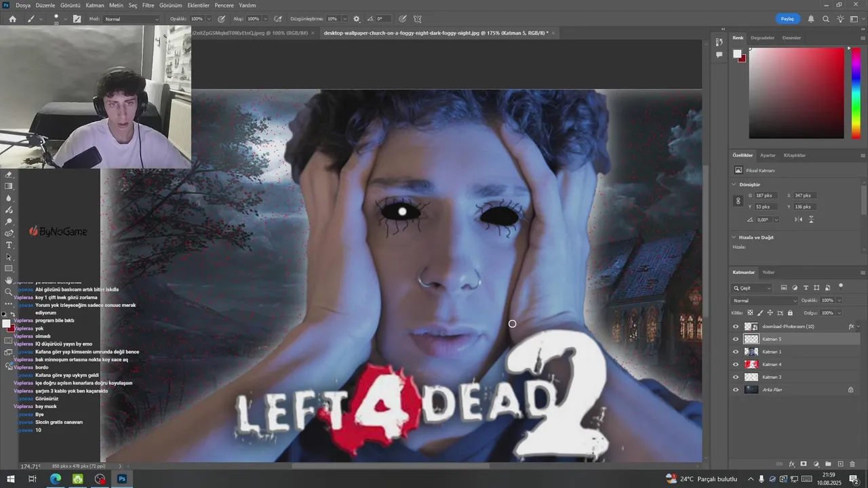Screen dimensions: 868x488
Task: Select the Eraser tool in toolbox
Action: [x=9, y=174]
